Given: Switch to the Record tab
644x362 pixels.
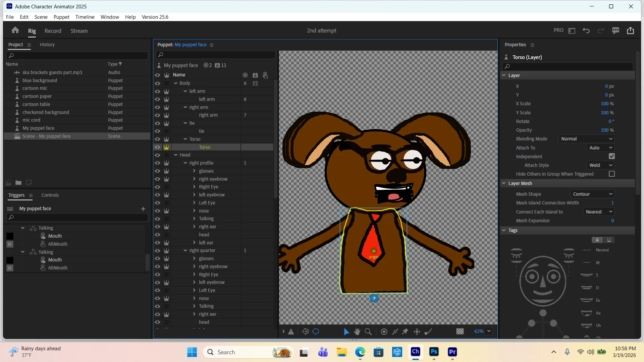Looking at the screenshot, I should [x=53, y=31].
